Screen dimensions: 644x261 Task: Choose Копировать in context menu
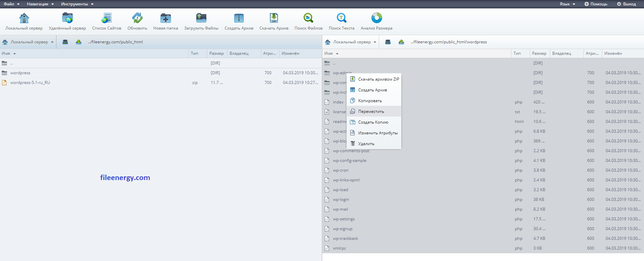[374, 101]
